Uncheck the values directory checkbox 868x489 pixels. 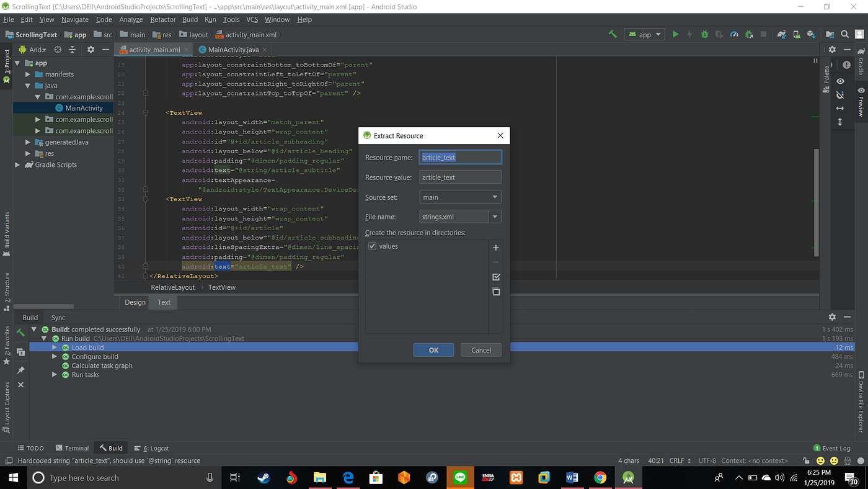tap(371, 246)
